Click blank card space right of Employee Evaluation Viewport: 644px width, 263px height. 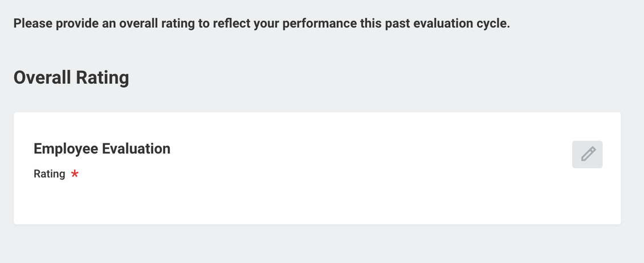[370, 148]
